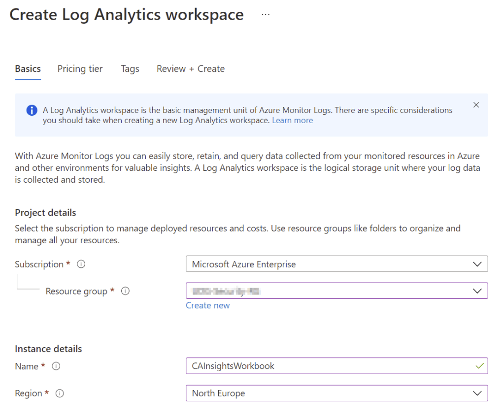The height and width of the screenshot is (420, 504).
Task: Click the green validation checkmark in Name field
Action: (x=477, y=366)
